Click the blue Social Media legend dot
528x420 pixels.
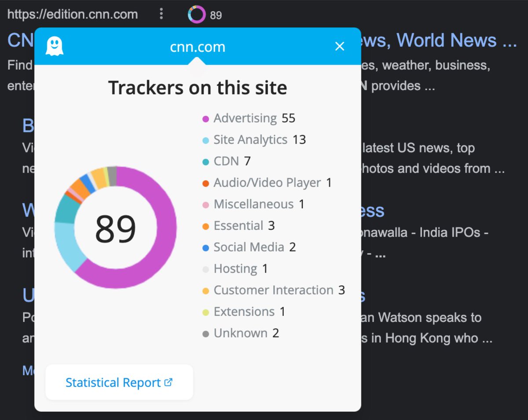click(205, 248)
